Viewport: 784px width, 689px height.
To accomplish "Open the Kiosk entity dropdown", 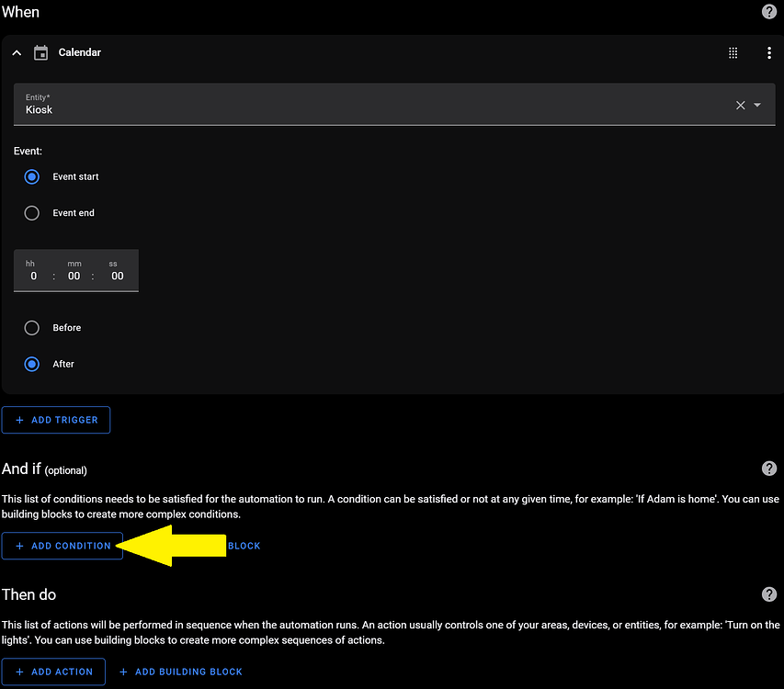I will [758, 105].
